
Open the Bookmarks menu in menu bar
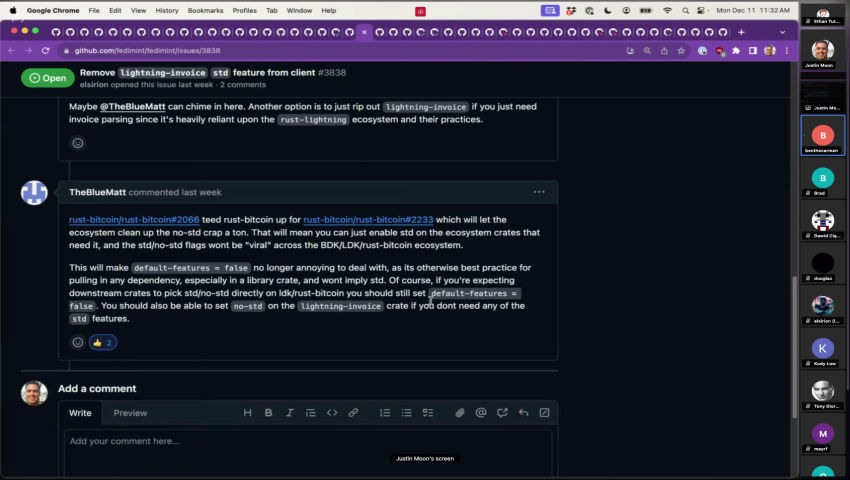point(205,10)
